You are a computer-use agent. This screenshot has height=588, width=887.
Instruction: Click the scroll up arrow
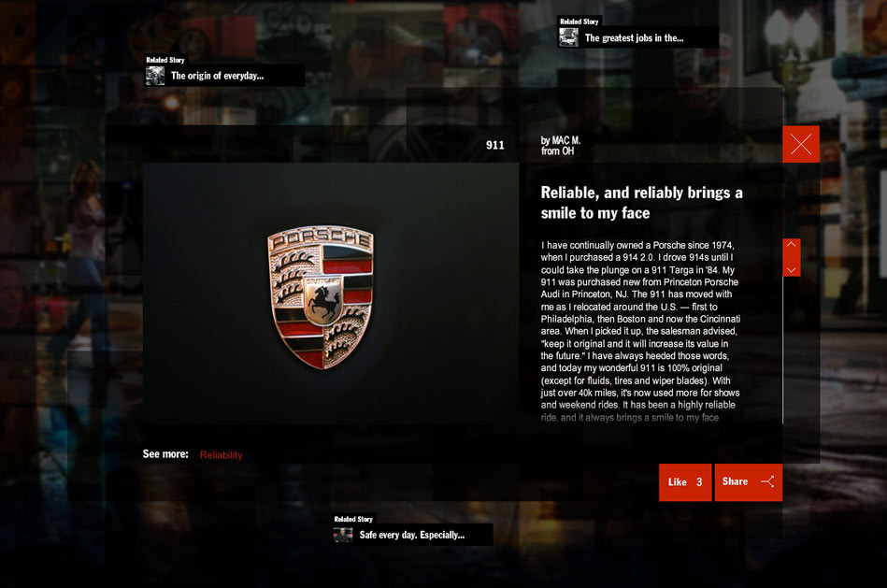click(x=791, y=245)
